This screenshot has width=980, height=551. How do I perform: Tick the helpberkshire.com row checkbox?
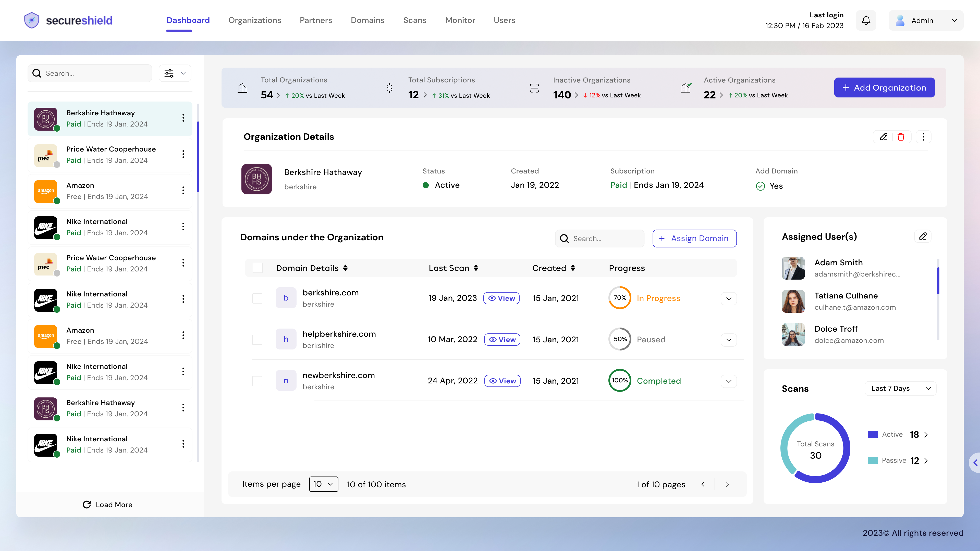click(x=258, y=340)
